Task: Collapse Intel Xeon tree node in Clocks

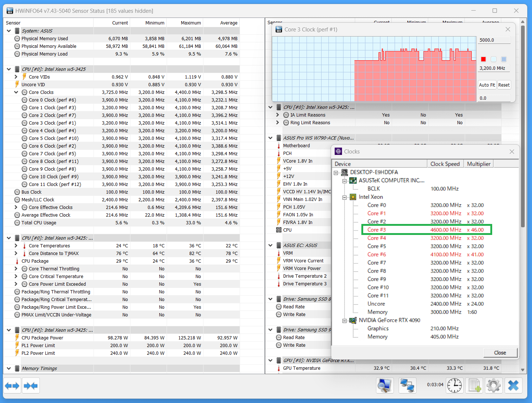Action: [344, 197]
